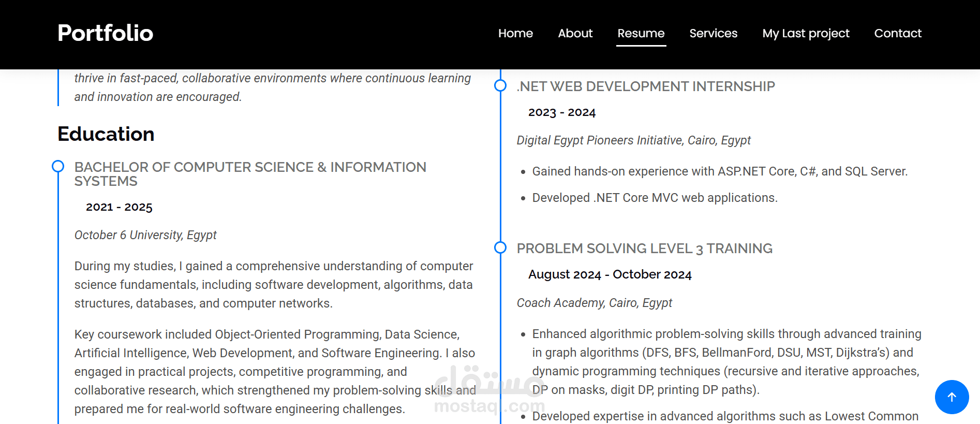Open the Contact nav link
The height and width of the screenshot is (424, 980).
click(x=898, y=33)
